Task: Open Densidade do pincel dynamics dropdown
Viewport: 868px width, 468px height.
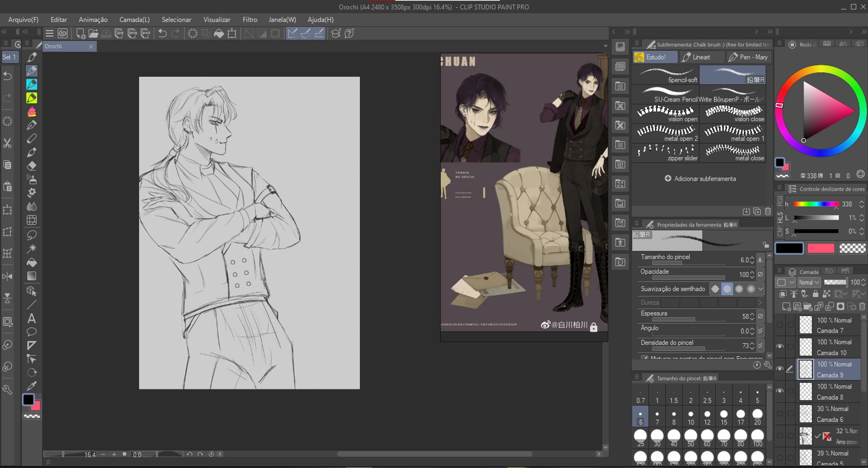Action: coord(760,346)
